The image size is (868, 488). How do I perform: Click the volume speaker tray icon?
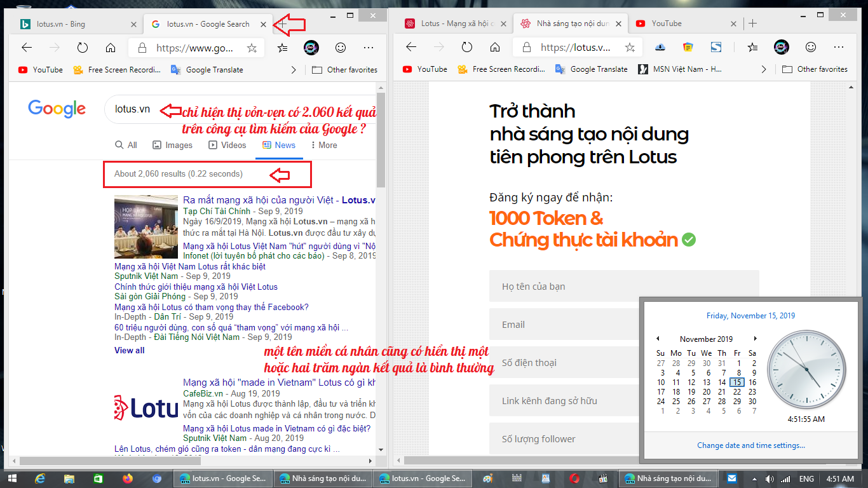[x=770, y=478]
